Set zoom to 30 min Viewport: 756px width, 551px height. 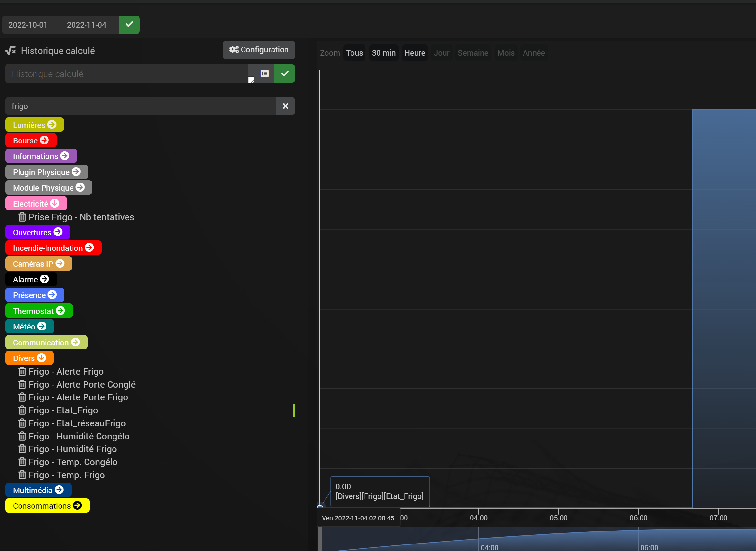pos(383,53)
